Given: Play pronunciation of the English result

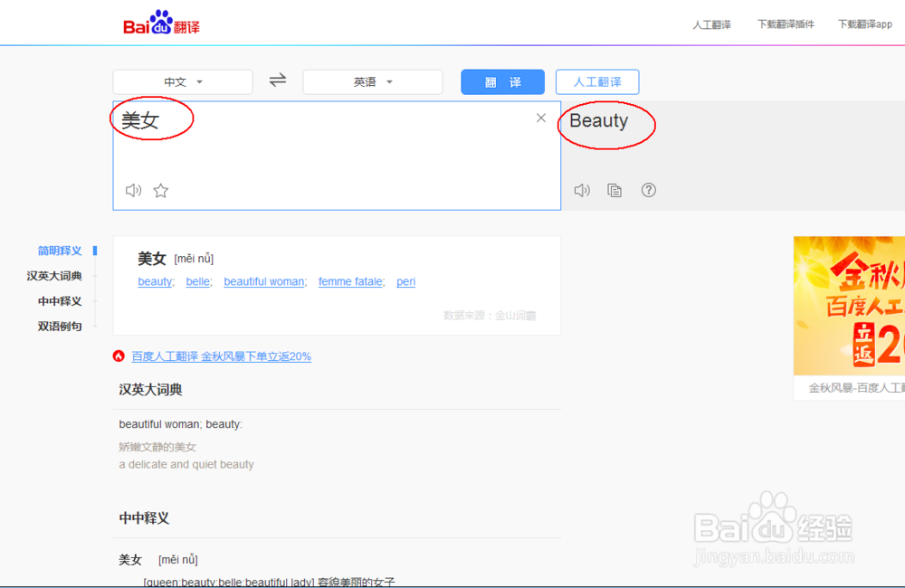Looking at the screenshot, I should tap(582, 190).
